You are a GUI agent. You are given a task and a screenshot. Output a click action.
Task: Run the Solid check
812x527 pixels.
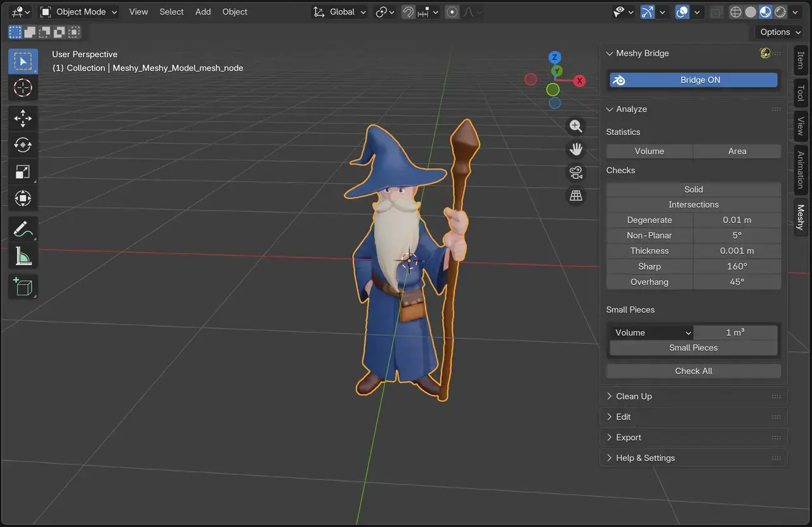[693, 190]
